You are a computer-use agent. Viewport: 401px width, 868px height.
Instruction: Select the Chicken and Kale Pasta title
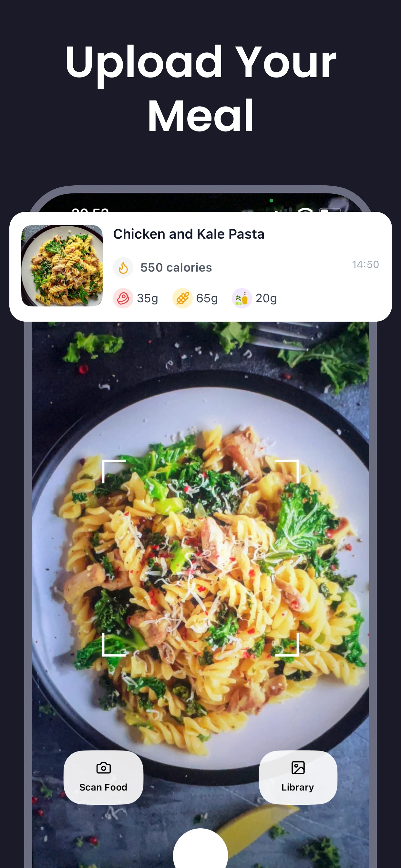[x=189, y=234]
